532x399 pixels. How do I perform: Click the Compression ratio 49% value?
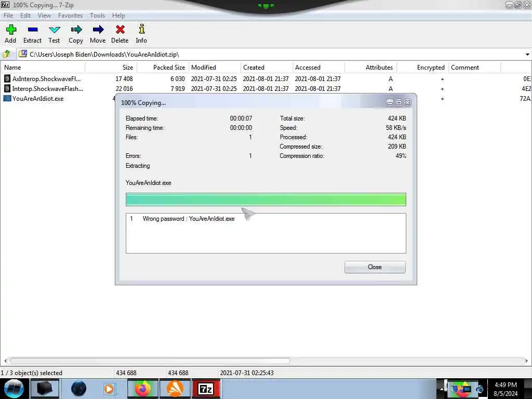pos(401,156)
